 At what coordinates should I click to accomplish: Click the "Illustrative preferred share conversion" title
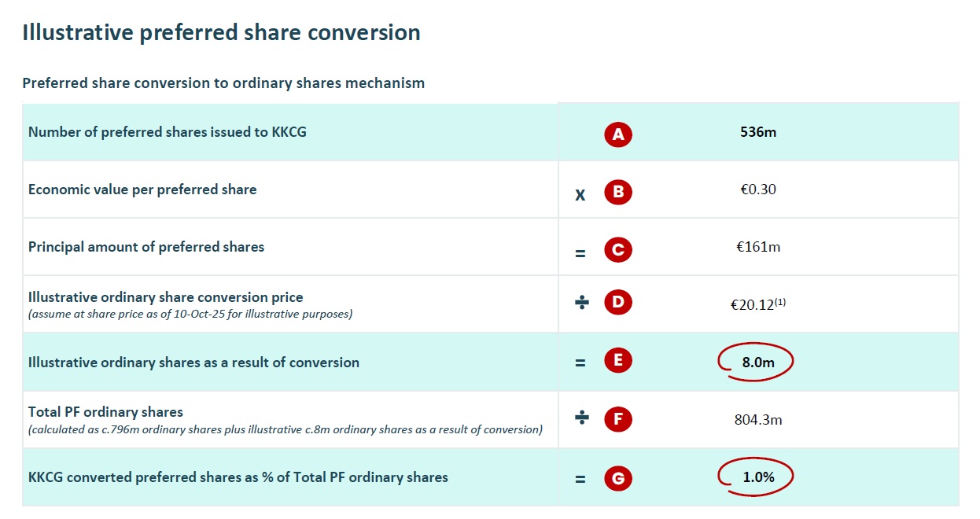tap(221, 32)
